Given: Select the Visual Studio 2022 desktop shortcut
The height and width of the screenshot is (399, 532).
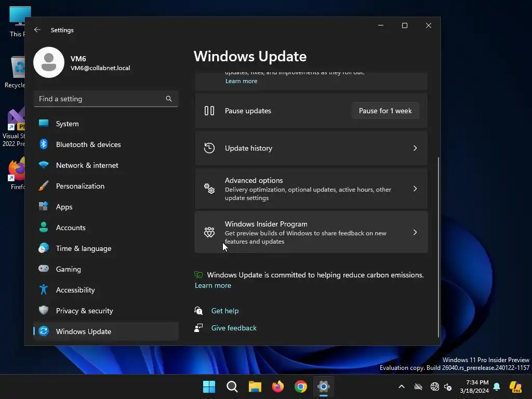Looking at the screenshot, I should (x=14, y=128).
